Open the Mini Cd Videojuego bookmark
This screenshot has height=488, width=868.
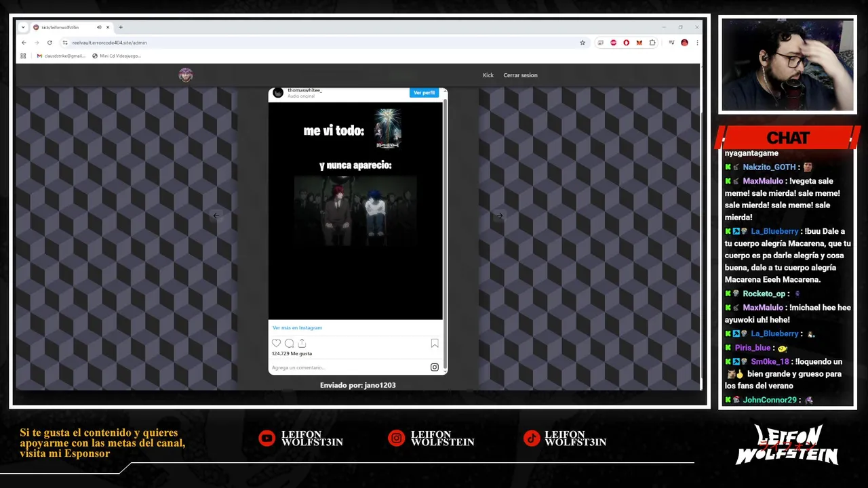(117, 56)
